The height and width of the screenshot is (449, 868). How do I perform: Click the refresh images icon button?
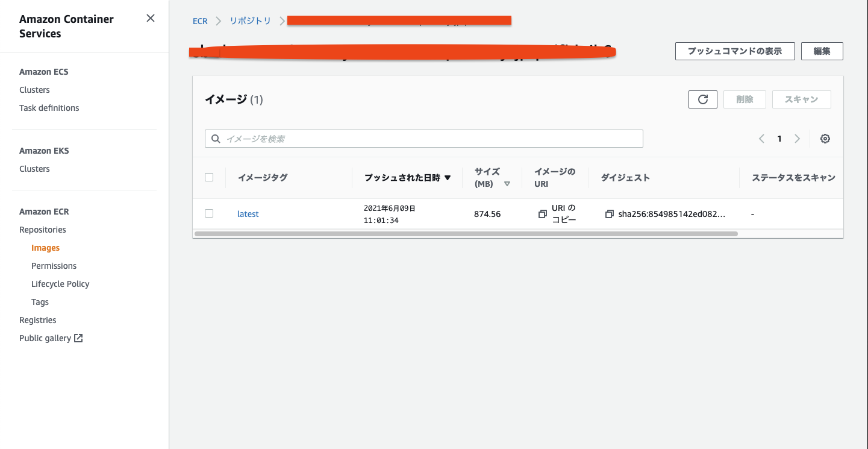pyautogui.click(x=703, y=99)
